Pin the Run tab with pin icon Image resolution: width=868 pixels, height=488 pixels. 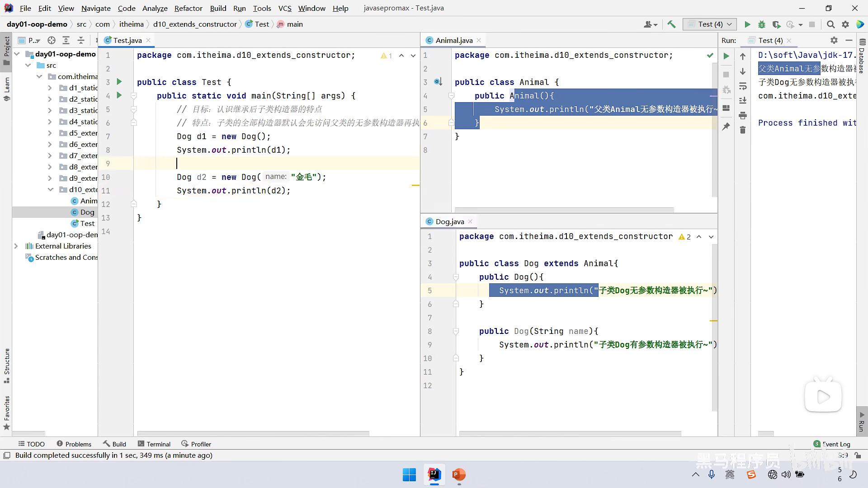(x=726, y=127)
